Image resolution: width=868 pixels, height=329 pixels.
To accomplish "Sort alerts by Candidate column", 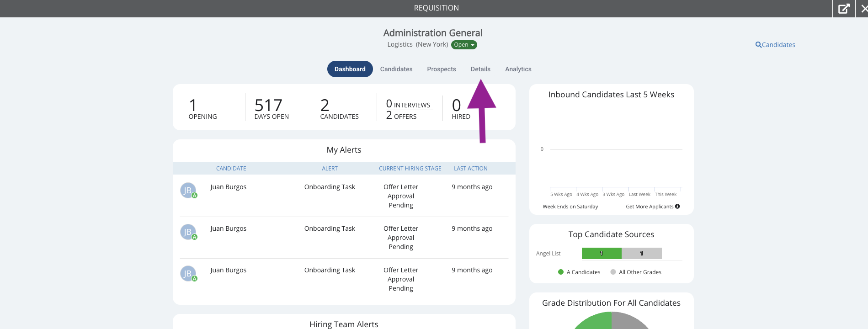I will [231, 169].
